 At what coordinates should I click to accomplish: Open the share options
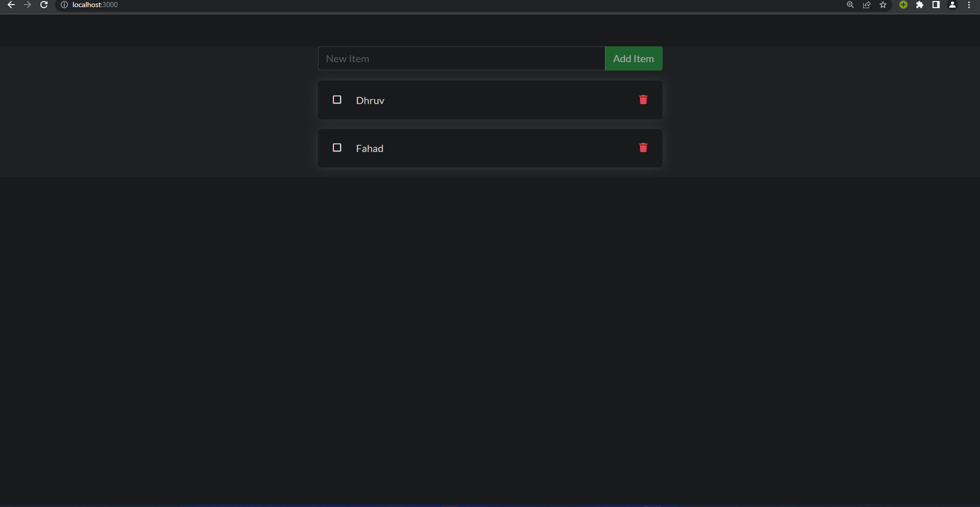click(x=866, y=5)
